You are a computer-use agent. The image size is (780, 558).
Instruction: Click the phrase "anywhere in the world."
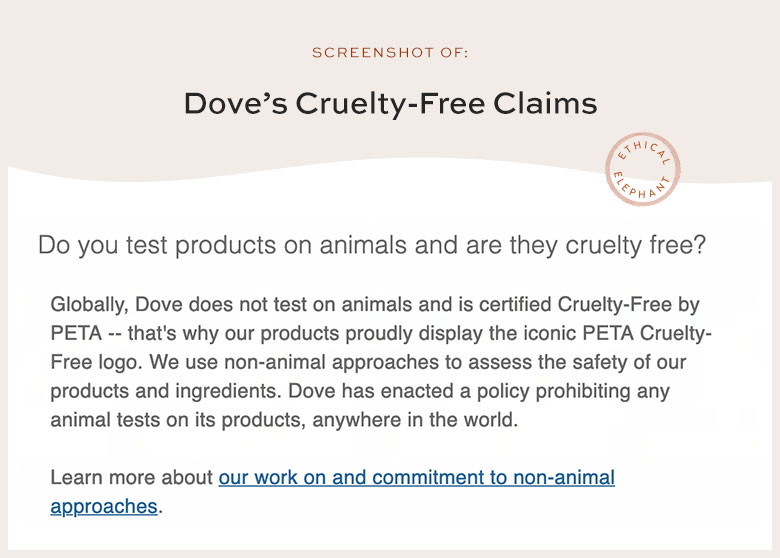coord(415,420)
